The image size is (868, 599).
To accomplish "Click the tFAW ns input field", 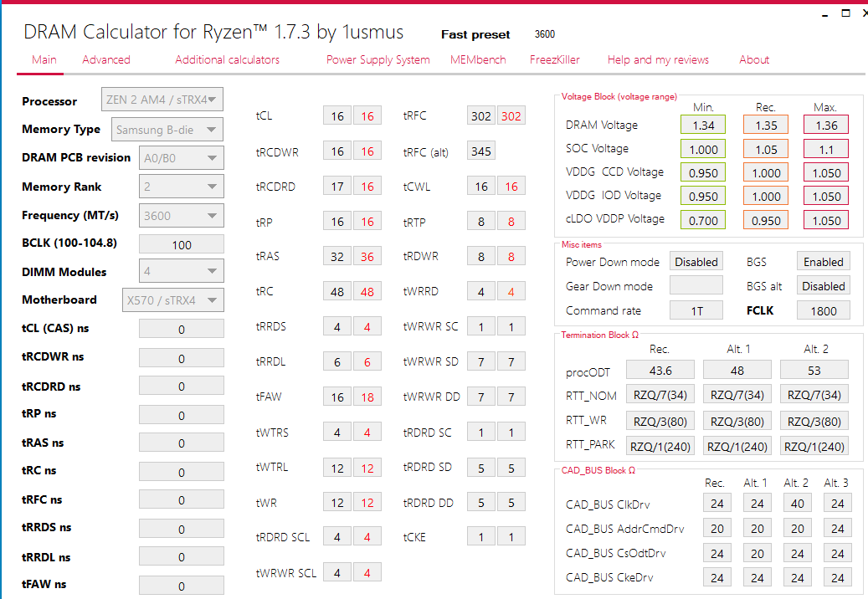I will click(x=182, y=586).
